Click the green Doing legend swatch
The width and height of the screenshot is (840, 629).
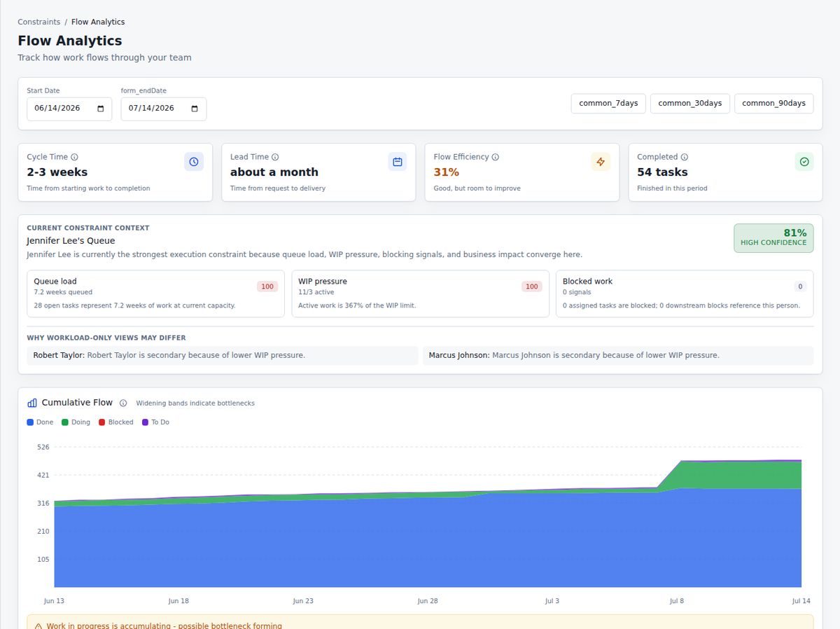65,422
